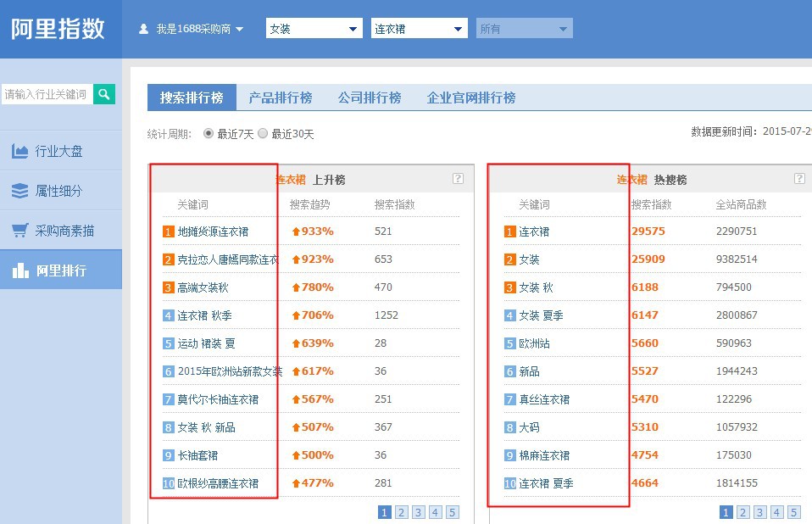Click the search index value 29575
812x524 pixels.
point(648,231)
